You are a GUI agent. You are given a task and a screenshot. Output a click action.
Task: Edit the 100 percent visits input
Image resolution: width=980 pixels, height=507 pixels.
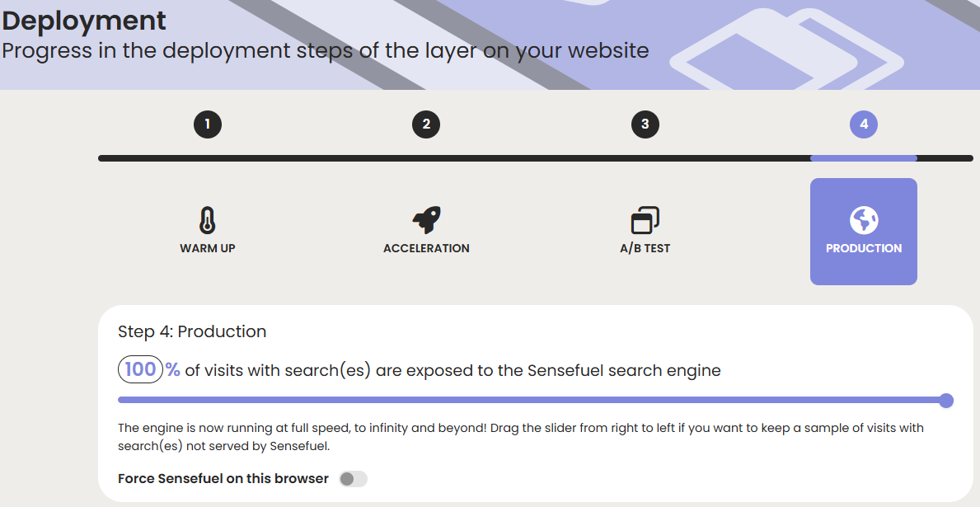140,370
